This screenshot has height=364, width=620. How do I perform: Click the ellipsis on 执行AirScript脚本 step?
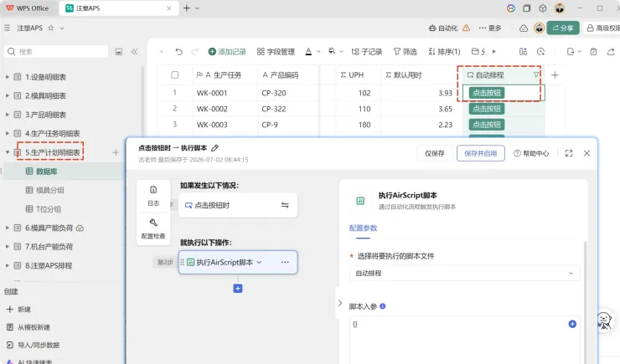point(285,262)
